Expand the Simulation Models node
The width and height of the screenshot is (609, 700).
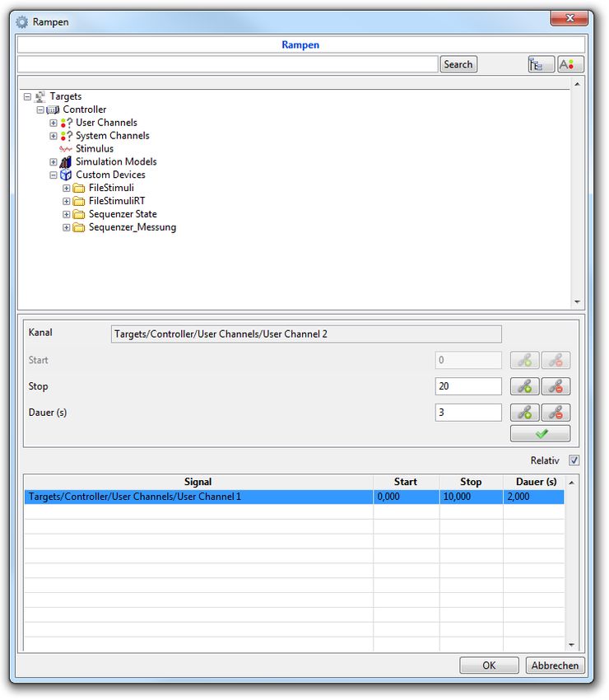point(53,162)
